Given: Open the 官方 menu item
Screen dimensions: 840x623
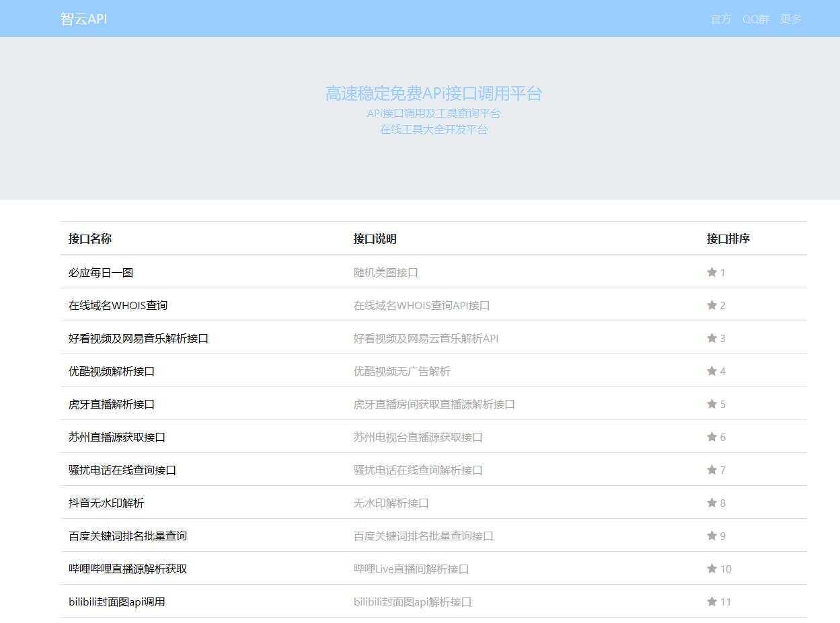Looking at the screenshot, I should pyautogui.click(x=720, y=19).
